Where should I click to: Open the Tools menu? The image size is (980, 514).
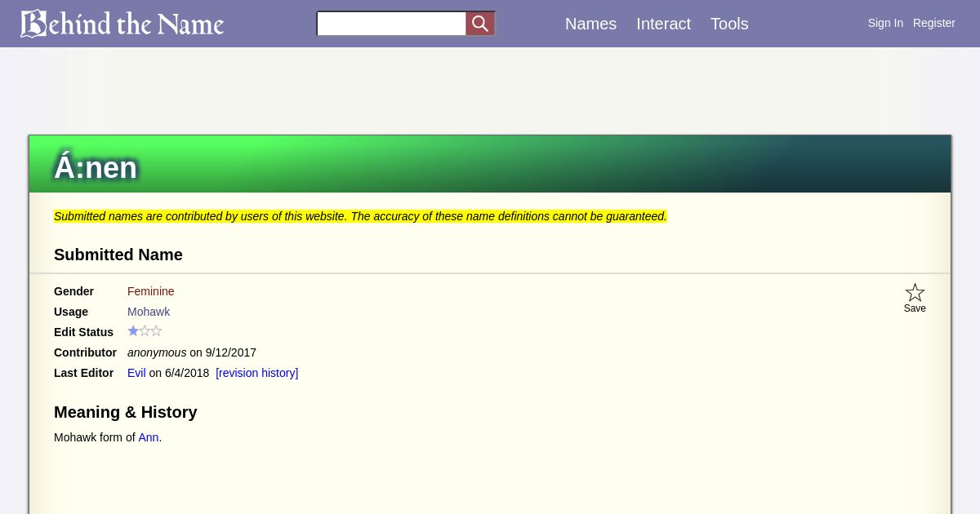coord(729,24)
